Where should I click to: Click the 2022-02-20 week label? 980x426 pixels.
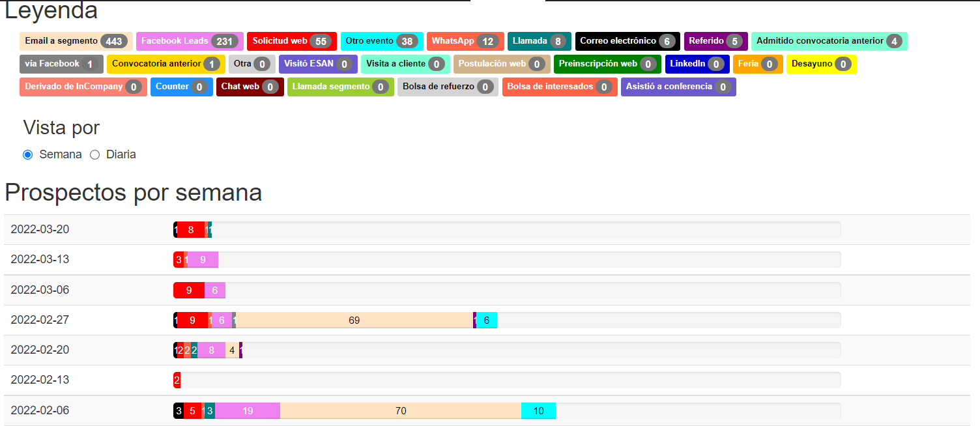point(40,350)
